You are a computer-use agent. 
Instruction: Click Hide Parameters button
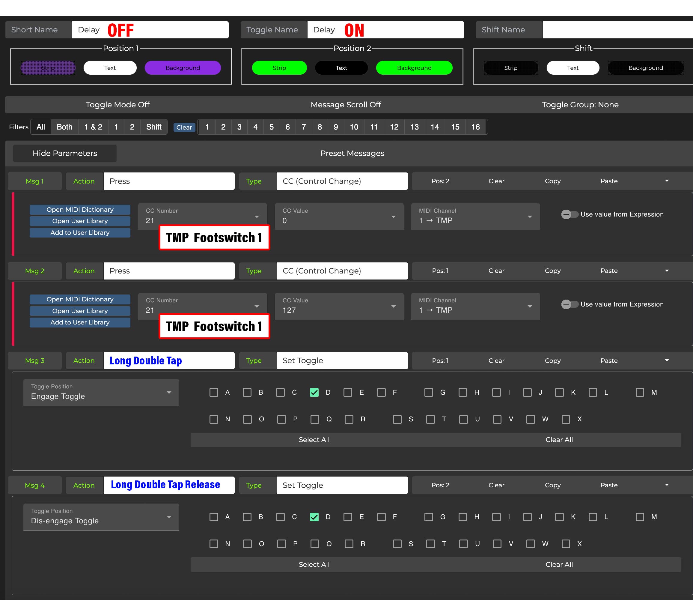point(65,153)
